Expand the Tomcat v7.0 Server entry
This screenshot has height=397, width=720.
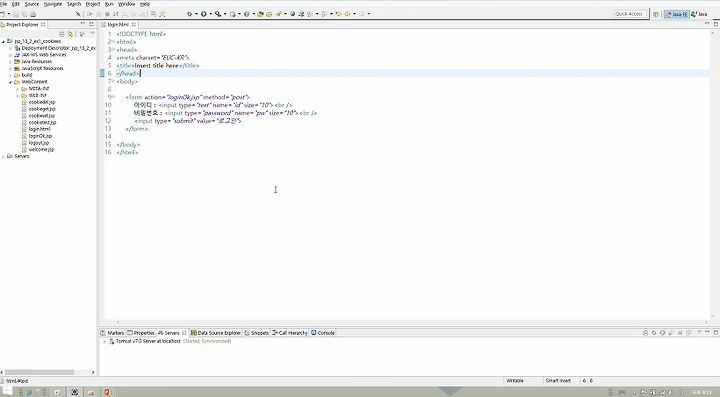pos(104,341)
